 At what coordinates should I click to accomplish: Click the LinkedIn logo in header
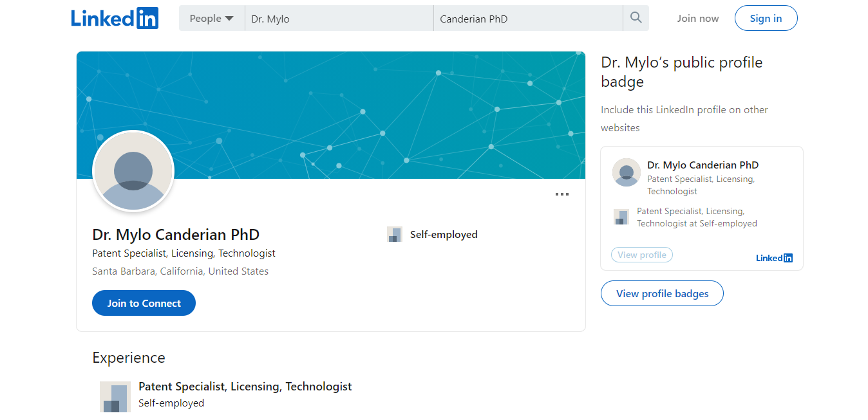[x=115, y=18]
